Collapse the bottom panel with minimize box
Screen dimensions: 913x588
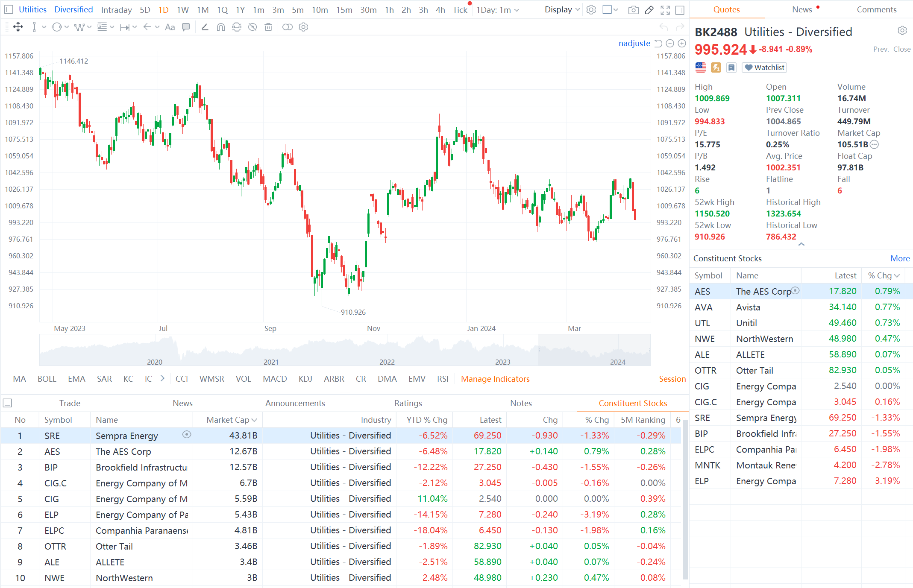pos(7,403)
